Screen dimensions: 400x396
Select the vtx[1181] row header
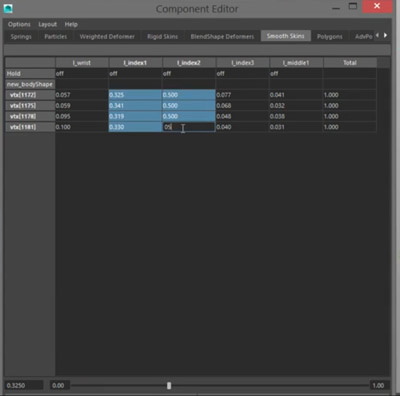click(x=30, y=127)
